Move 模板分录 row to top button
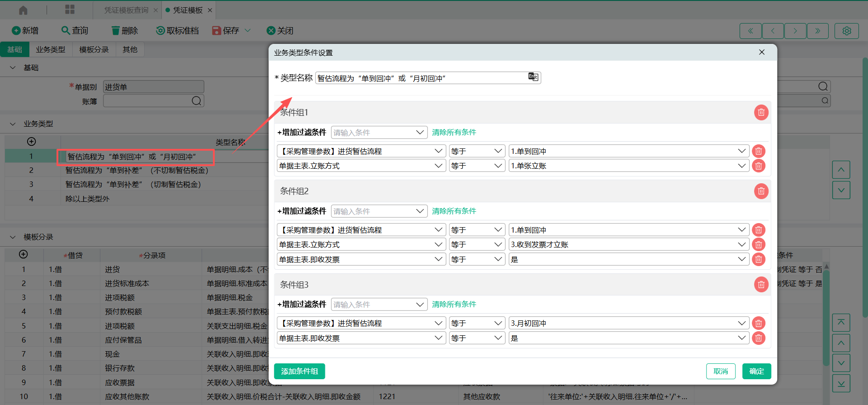This screenshot has width=868, height=405. pos(841,322)
